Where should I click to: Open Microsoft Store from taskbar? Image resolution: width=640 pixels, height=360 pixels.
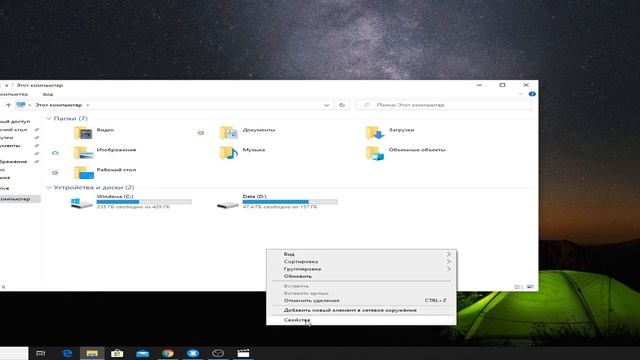click(x=117, y=353)
